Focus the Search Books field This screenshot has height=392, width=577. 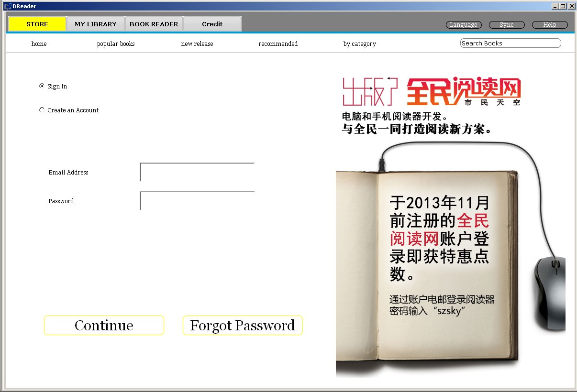click(x=510, y=43)
